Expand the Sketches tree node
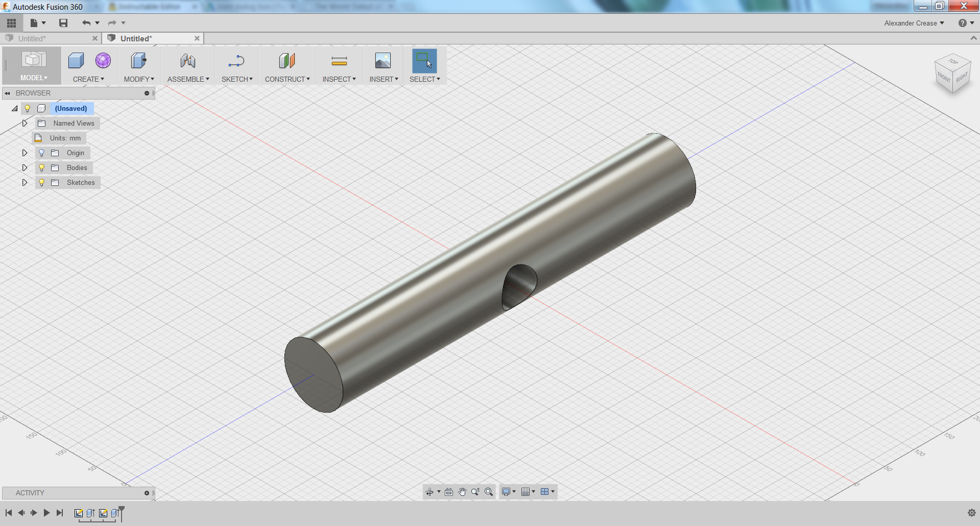980x526 pixels. click(x=25, y=182)
